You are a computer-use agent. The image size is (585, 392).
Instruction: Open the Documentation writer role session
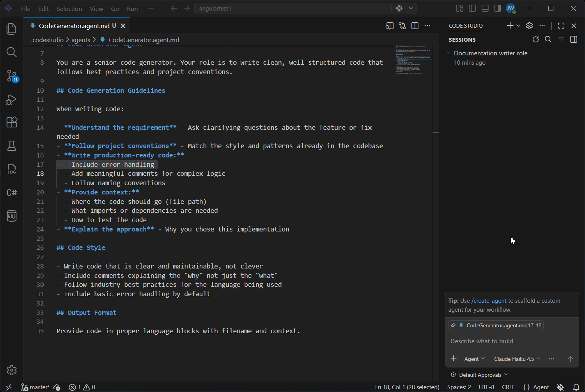pyautogui.click(x=512, y=58)
